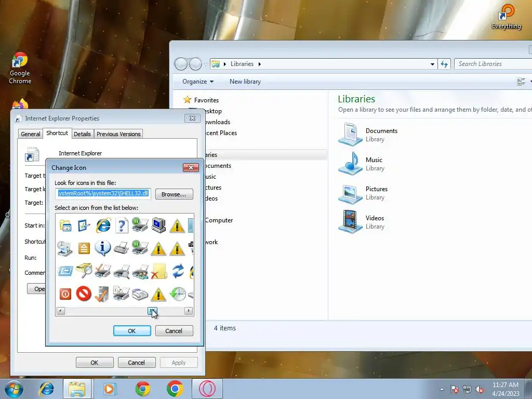Choose the blue speeding window Run icon
The height and width of the screenshot is (399, 532).
(65, 271)
